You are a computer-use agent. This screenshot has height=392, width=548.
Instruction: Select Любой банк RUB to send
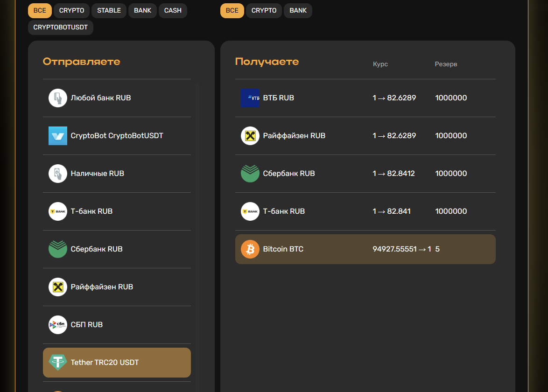click(117, 98)
